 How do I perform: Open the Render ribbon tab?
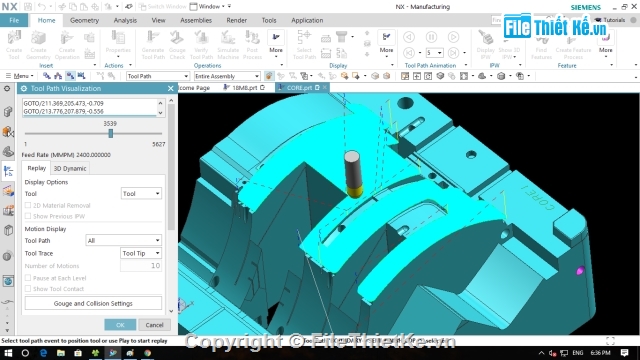(237, 20)
